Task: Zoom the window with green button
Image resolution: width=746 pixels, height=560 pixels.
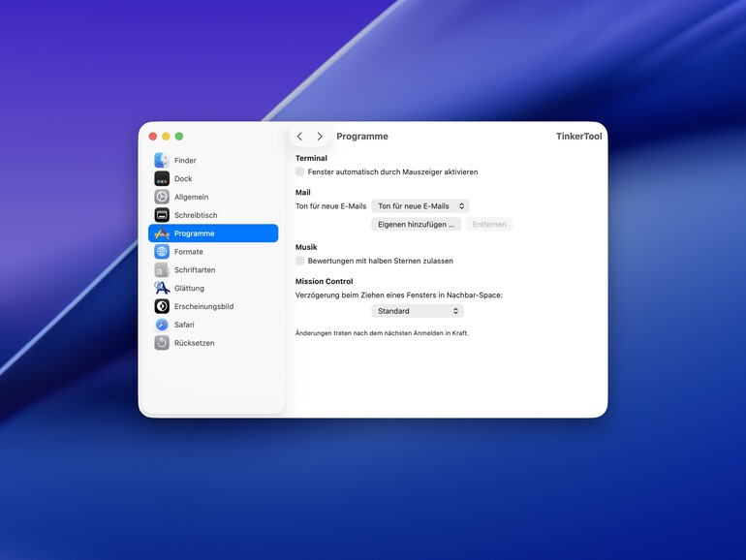Action: [179, 136]
